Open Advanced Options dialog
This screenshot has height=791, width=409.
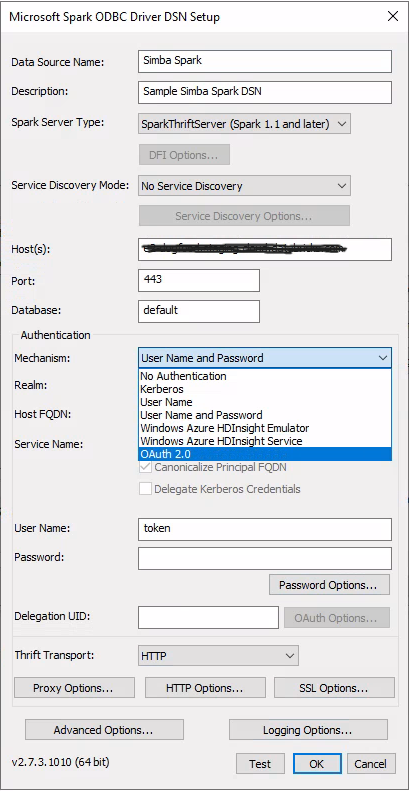[x=104, y=729]
